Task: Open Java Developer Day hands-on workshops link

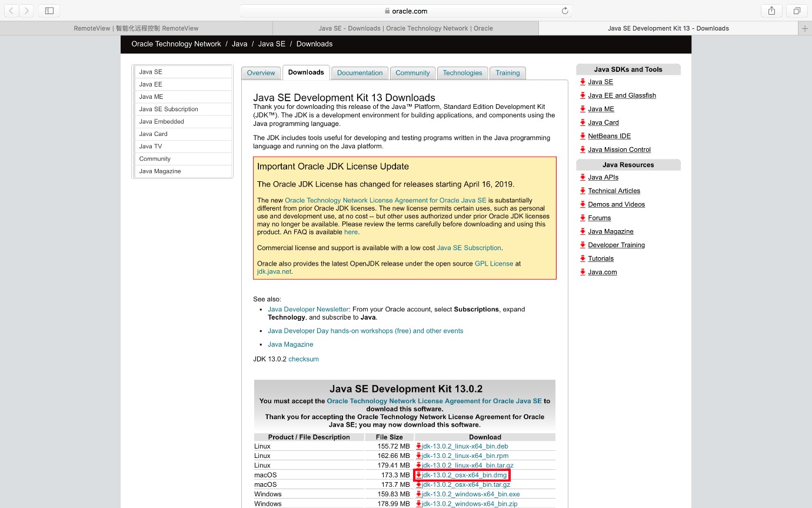Action: point(365,331)
